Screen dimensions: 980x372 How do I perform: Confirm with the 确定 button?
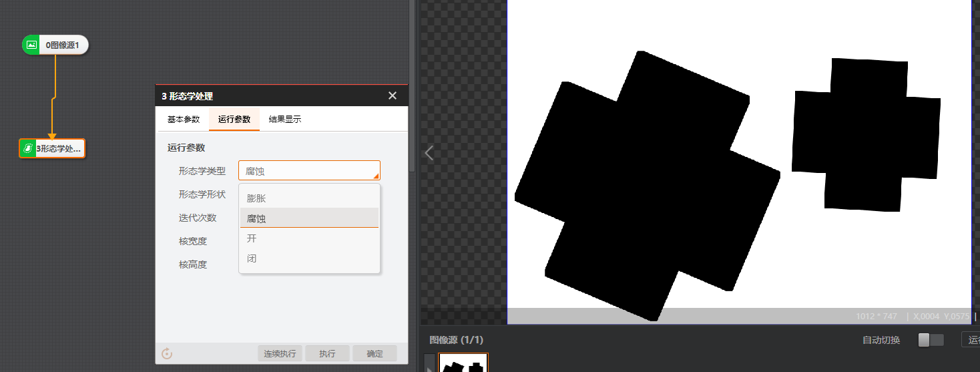375,353
